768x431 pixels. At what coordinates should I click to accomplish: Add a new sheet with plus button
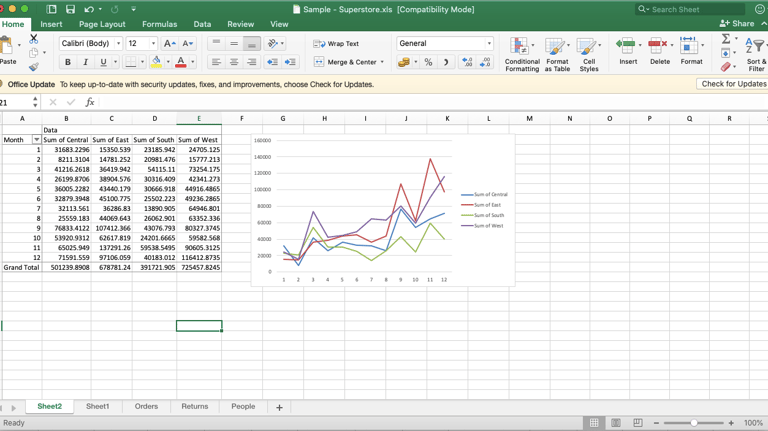coord(279,407)
